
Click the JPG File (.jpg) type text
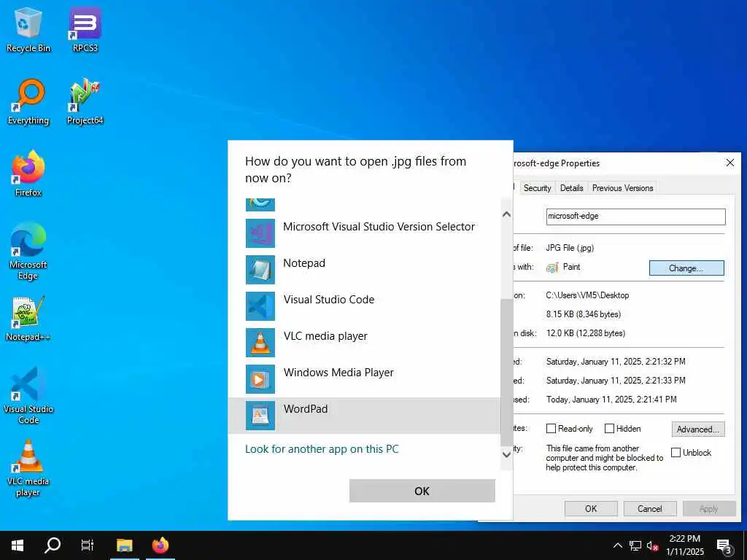[x=570, y=248]
